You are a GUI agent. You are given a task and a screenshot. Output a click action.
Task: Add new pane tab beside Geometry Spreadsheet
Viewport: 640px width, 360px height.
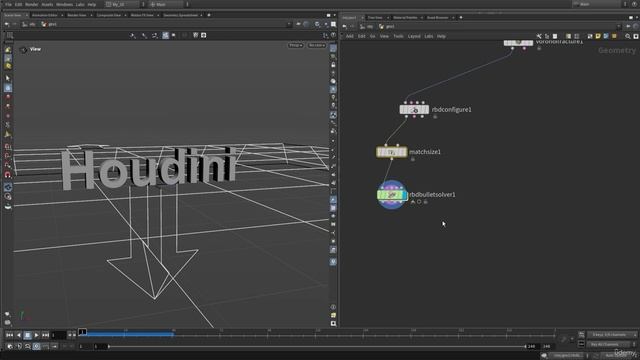click(x=209, y=15)
